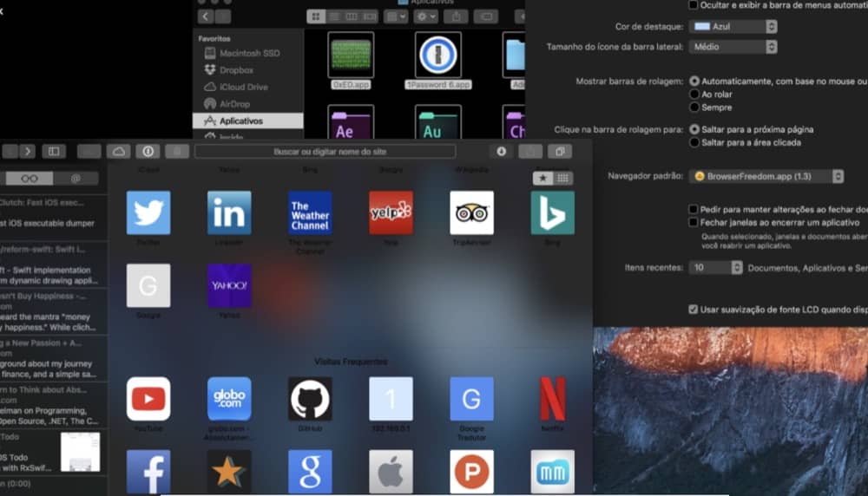This screenshot has height=496, width=868.
Task: Open the Ae Adobe folder in Finder
Action: pyautogui.click(x=351, y=122)
